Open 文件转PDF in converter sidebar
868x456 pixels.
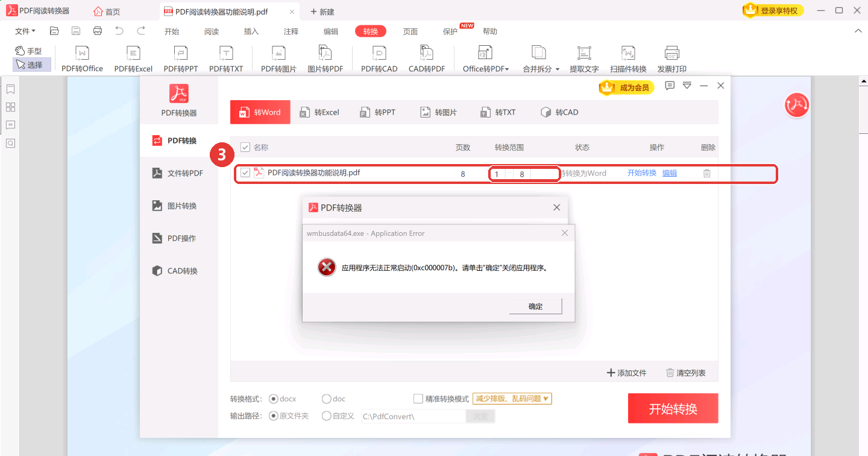click(x=179, y=173)
